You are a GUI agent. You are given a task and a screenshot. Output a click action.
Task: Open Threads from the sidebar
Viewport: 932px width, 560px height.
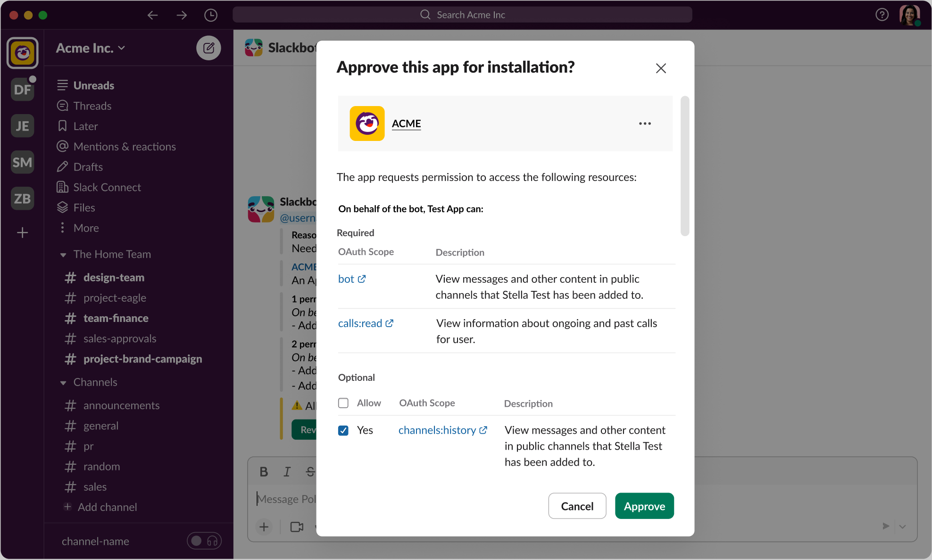click(92, 106)
